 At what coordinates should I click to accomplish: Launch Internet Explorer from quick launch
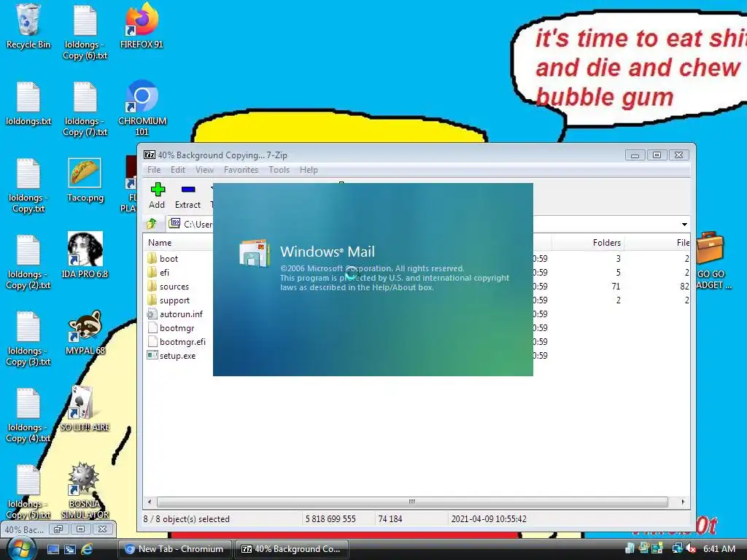coord(87,549)
